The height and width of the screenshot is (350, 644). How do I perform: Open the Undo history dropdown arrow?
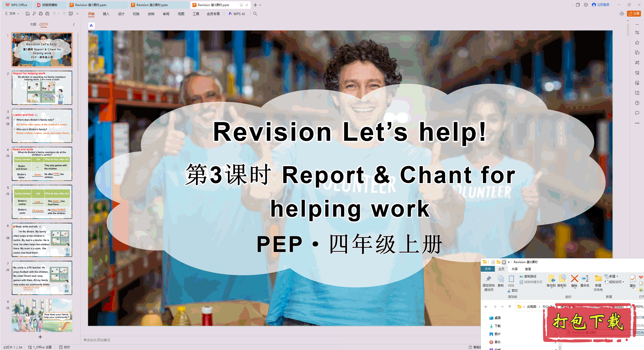click(x=58, y=14)
